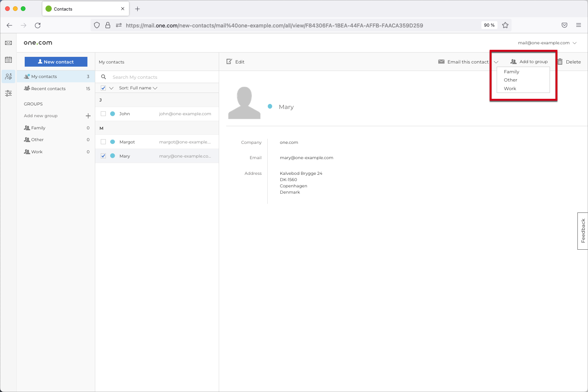This screenshot has height=392, width=588.
Task: Click the Email this contact envelope icon
Action: [441, 62]
